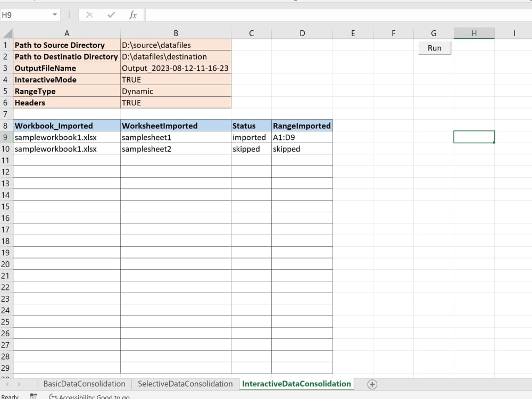Image resolution: width=532 pixels, height=399 pixels.
Task: Switch to the BasicDataConsolidation sheet tab
Action: pos(85,384)
